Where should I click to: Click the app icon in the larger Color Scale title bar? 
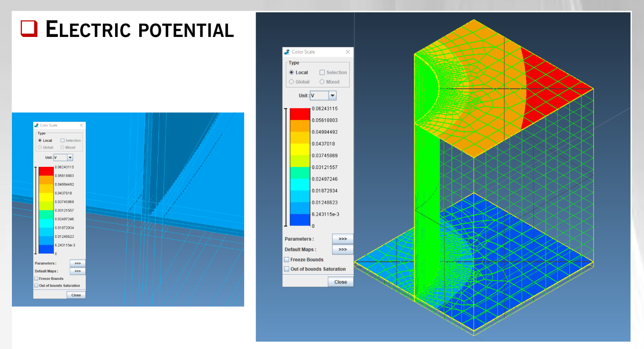[x=287, y=52]
